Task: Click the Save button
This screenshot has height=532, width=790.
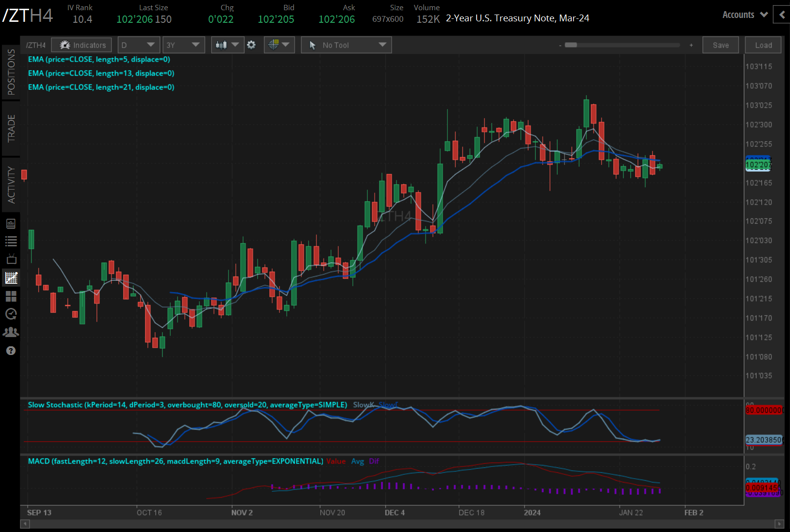Action: click(x=721, y=45)
